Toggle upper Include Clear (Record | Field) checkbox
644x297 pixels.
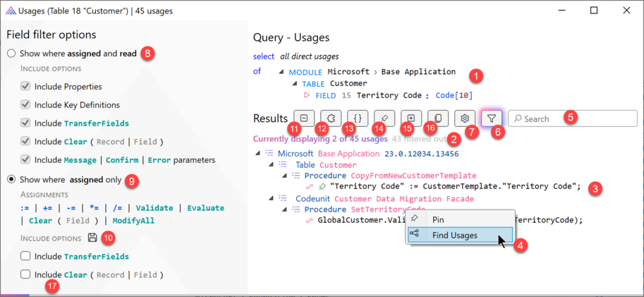25,141
